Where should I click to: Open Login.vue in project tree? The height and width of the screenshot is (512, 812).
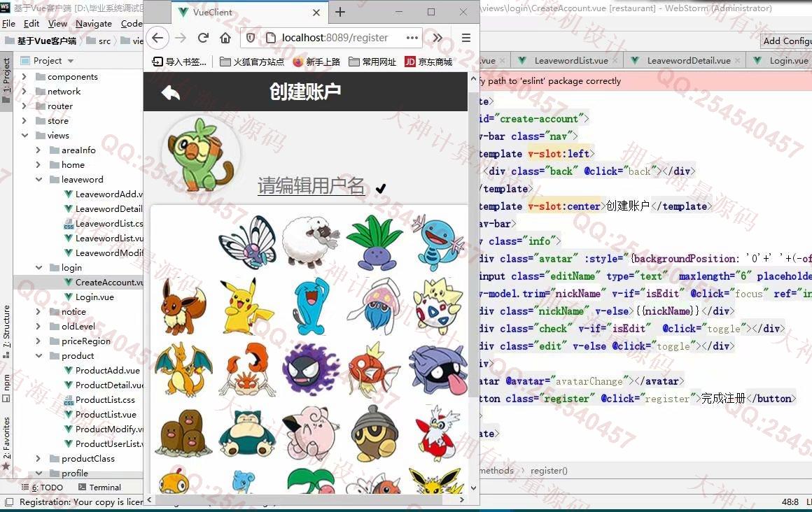89,297
